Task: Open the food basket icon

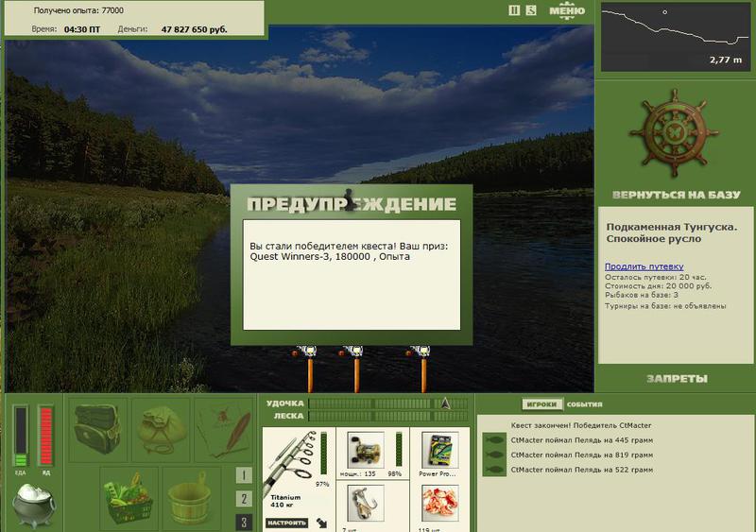Action: tap(129, 499)
